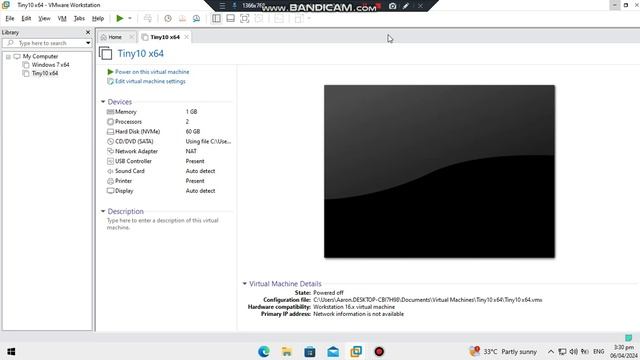This screenshot has width=640, height=360.
Task: Open the Windows Start menu
Action: pos(11,351)
